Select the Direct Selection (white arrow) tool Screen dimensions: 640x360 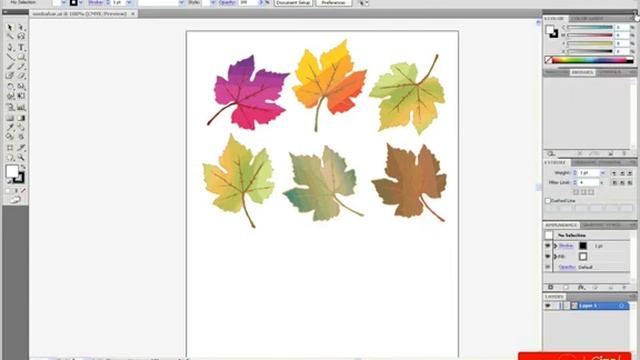pos(21,27)
